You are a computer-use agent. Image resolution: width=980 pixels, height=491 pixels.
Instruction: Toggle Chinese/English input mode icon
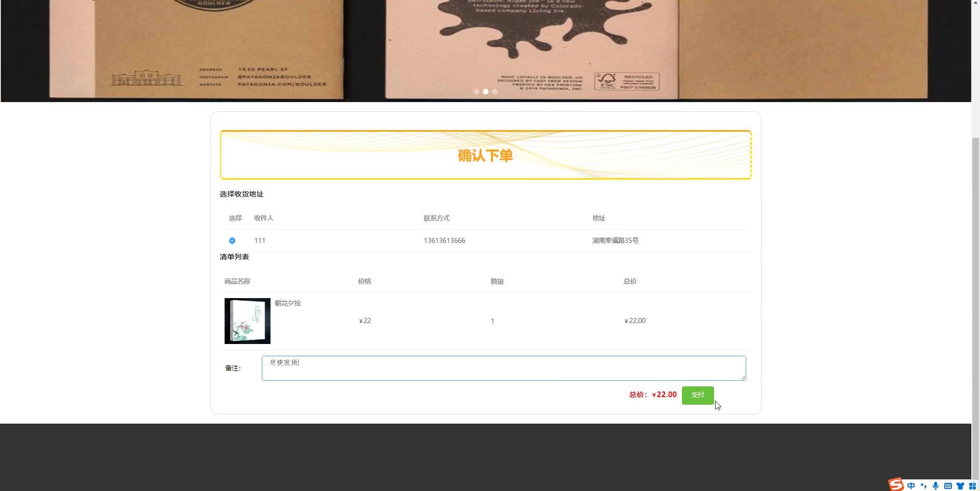pos(911,486)
